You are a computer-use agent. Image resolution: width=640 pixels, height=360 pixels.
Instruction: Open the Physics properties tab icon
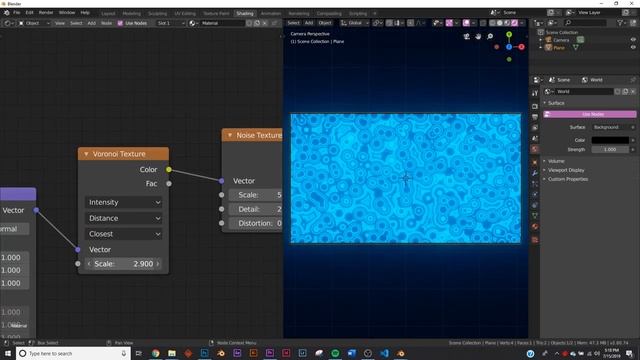pyautogui.click(x=535, y=194)
